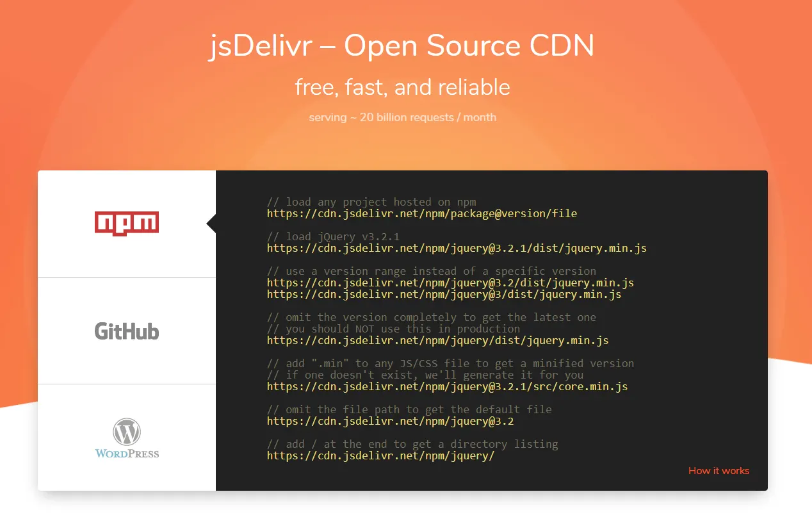Click the src/core.min.js URL

[447, 386]
